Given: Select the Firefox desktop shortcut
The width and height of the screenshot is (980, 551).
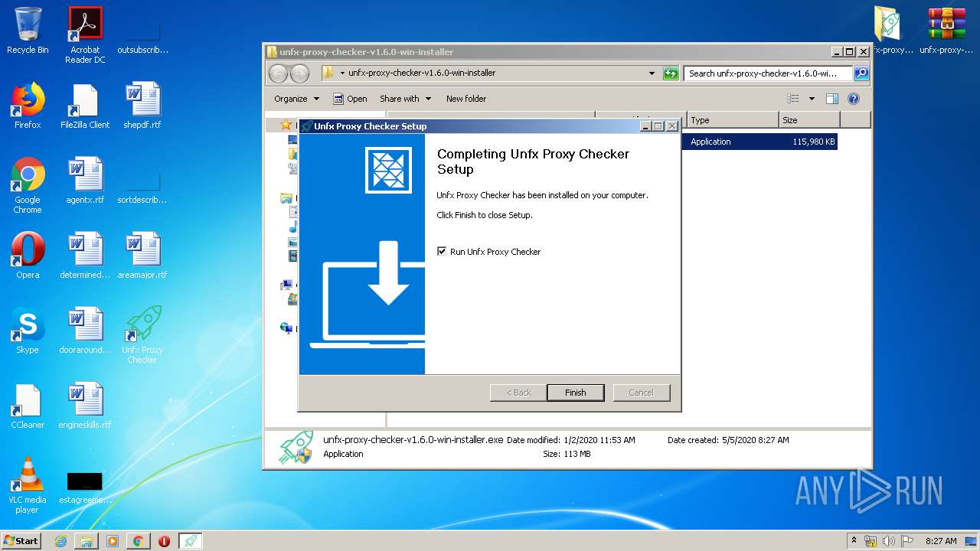Looking at the screenshot, I should (x=28, y=106).
